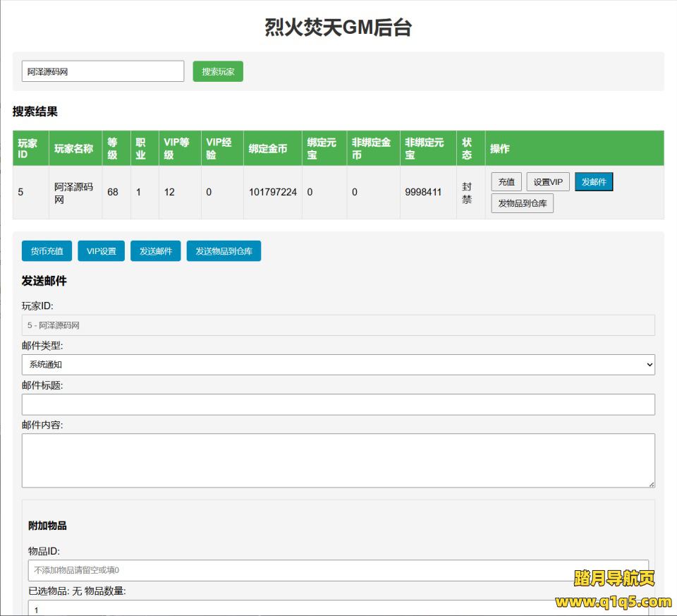Click player name 阿泽源码网 in results table
Image resolution: width=677 pixels, height=616 pixels.
pos(73,192)
